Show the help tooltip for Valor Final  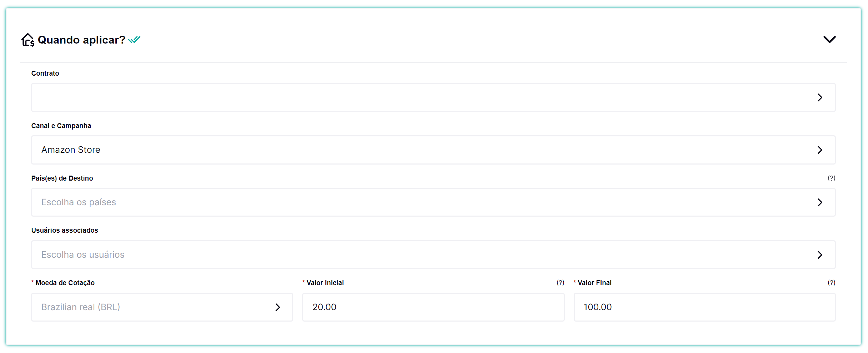[831, 283]
